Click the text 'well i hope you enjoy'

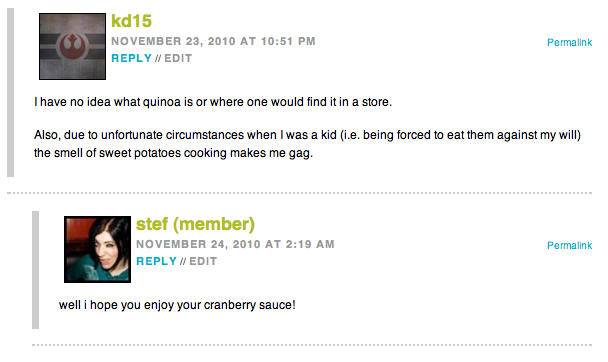(117, 305)
